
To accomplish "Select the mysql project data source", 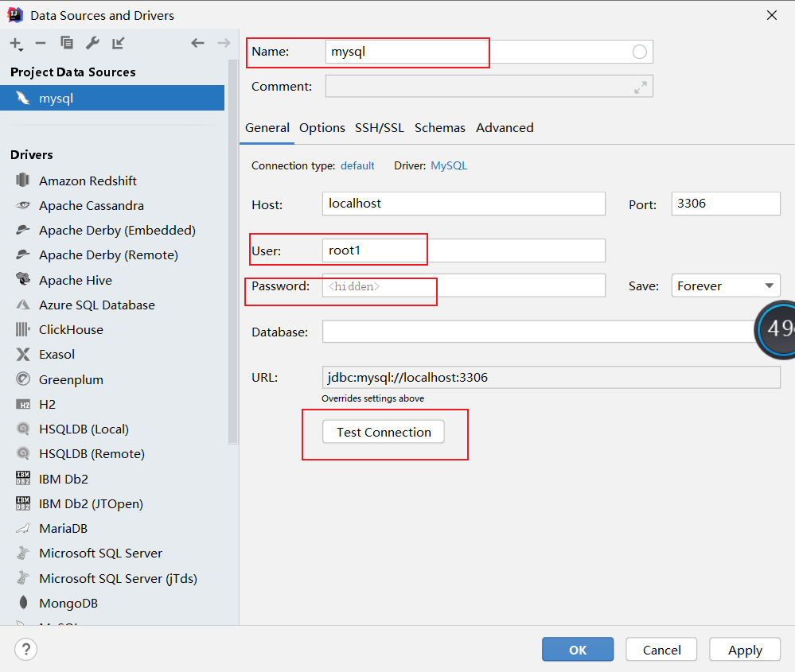I will [112, 98].
